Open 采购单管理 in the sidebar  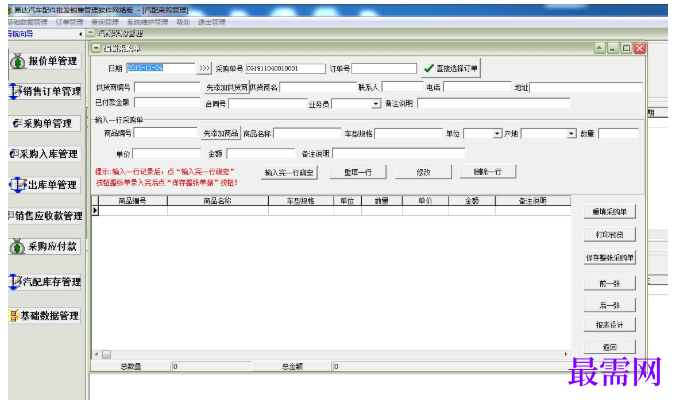pyautogui.click(x=45, y=124)
